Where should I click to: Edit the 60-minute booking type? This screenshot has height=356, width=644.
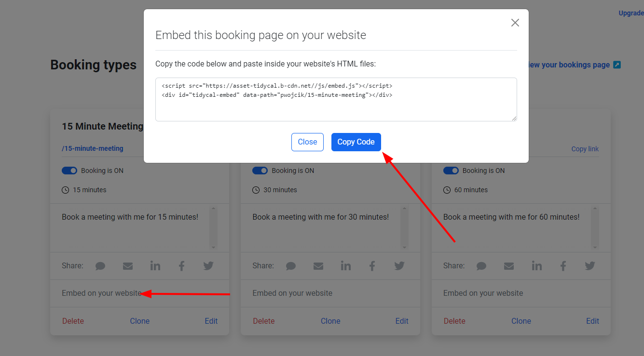point(592,321)
